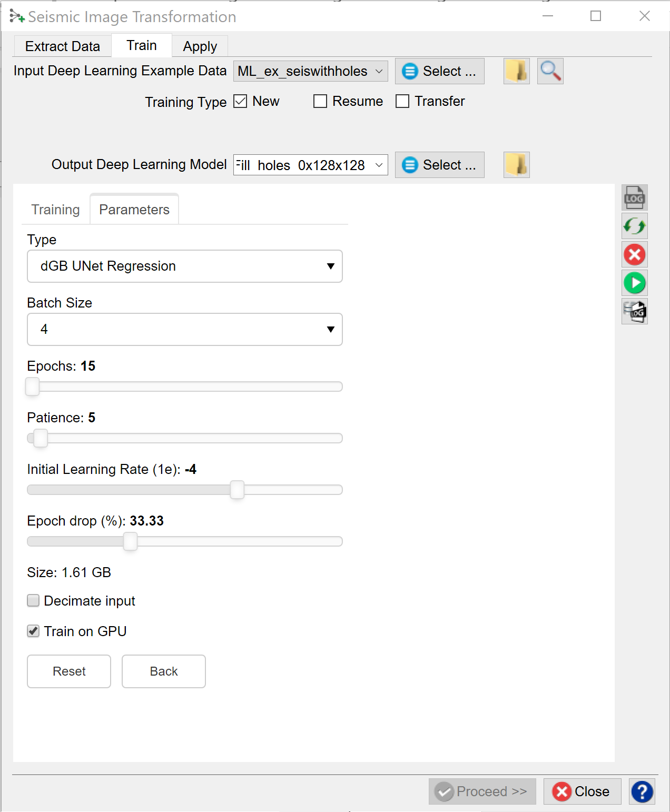The image size is (670, 812).
Task: Open help with the blue question mark icon
Action: [x=642, y=791]
